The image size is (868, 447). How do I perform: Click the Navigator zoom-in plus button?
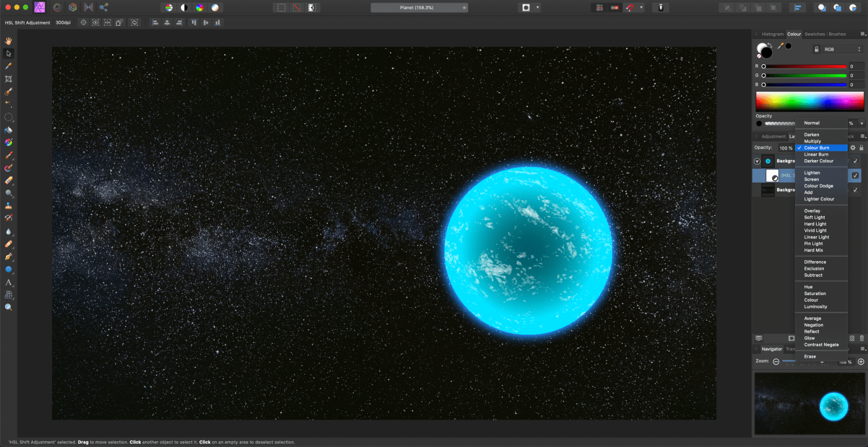tap(861, 362)
